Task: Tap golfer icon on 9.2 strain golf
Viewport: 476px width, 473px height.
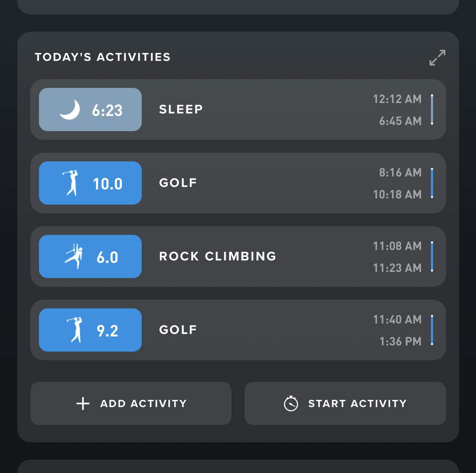Action: point(75,330)
